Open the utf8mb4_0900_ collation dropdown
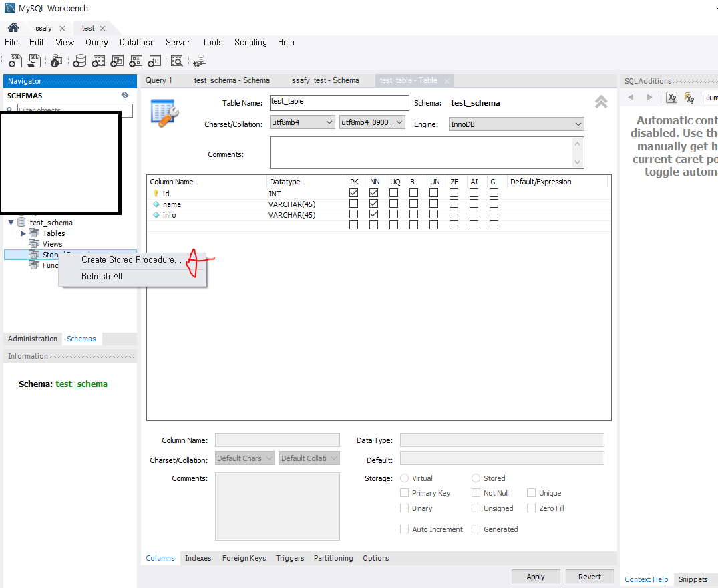This screenshot has height=588, width=718. [372, 122]
